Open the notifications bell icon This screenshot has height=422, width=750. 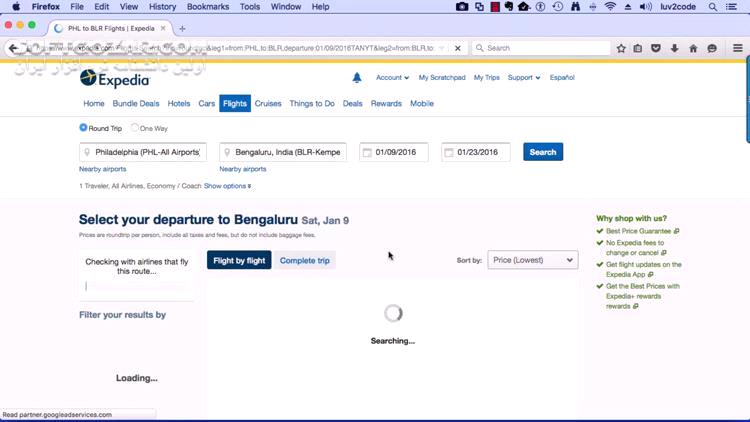[357, 78]
